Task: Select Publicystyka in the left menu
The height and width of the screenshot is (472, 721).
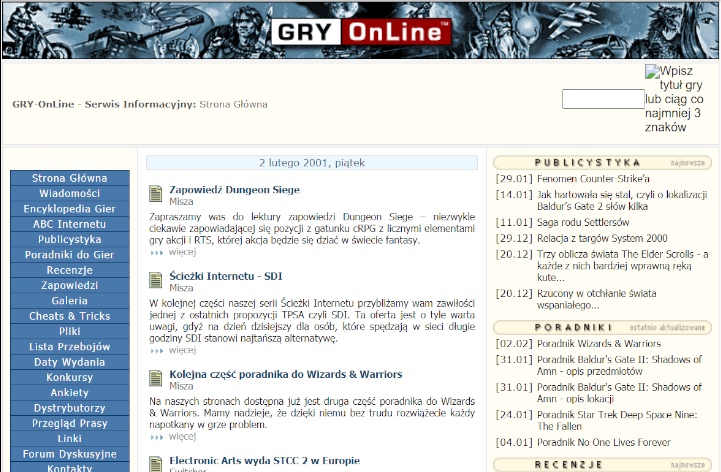Action: pos(69,239)
